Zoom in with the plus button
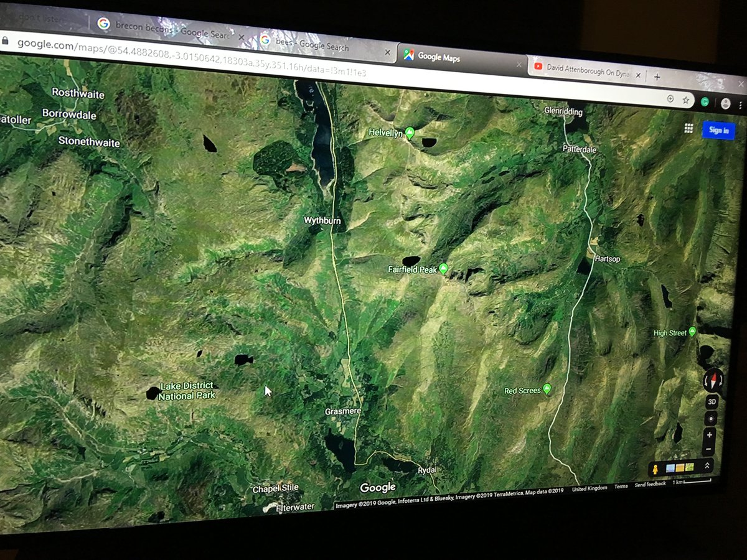Screen dimensions: 747x560 pos(709,435)
